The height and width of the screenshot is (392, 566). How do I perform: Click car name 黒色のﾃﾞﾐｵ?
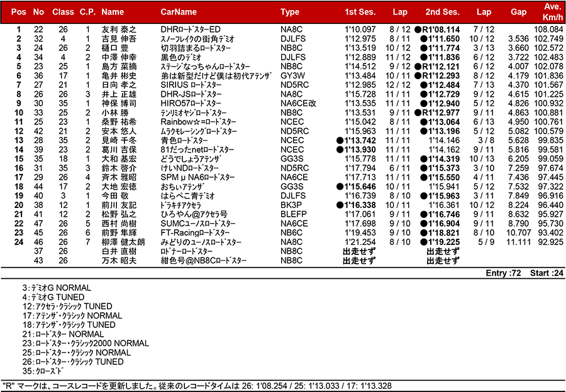point(181,57)
